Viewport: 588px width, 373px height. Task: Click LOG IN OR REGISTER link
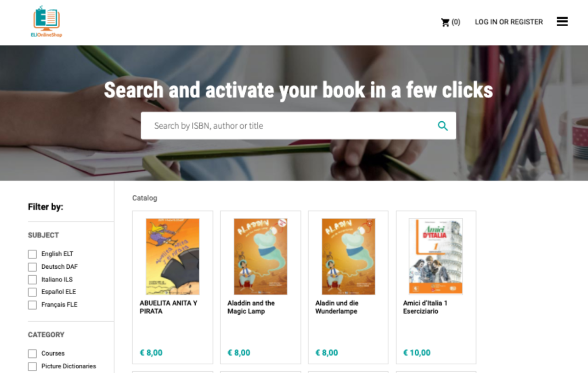pyautogui.click(x=509, y=22)
